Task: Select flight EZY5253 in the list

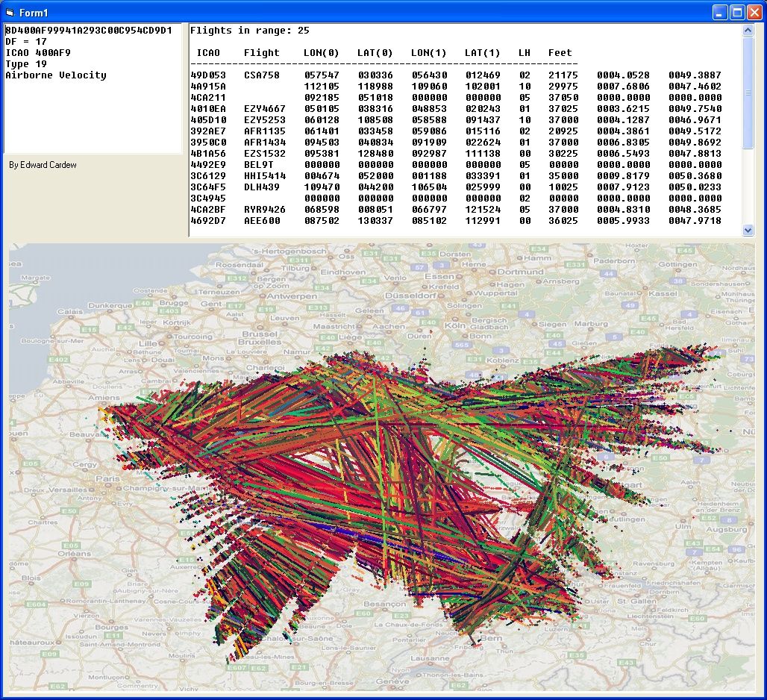Action: pyautogui.click(x=265, y=120)
